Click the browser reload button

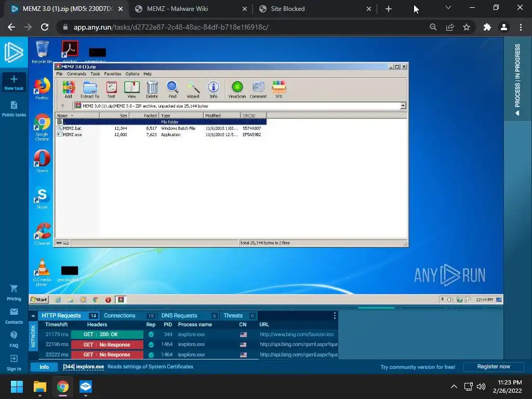click(45, 27)
